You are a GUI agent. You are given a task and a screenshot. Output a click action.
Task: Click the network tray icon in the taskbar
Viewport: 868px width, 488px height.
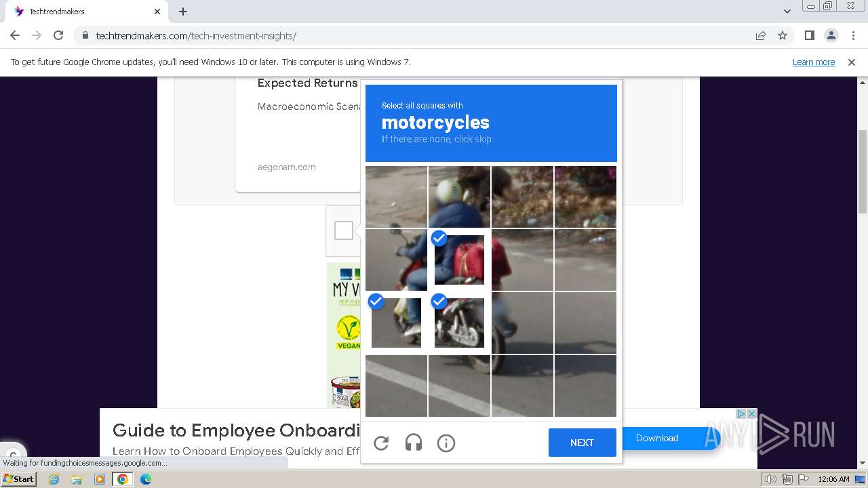click(x=787, y=479)
